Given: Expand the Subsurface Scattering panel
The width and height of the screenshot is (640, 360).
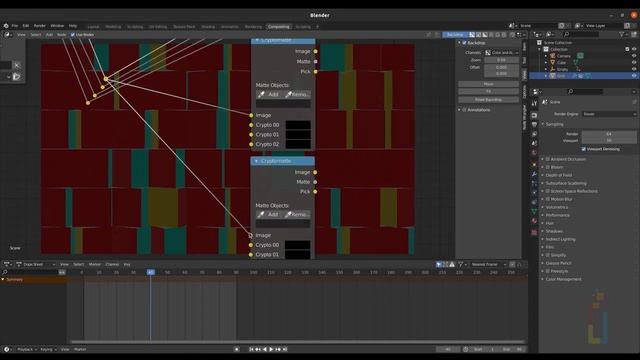Looking at the screenshot, I should [566, 183].
